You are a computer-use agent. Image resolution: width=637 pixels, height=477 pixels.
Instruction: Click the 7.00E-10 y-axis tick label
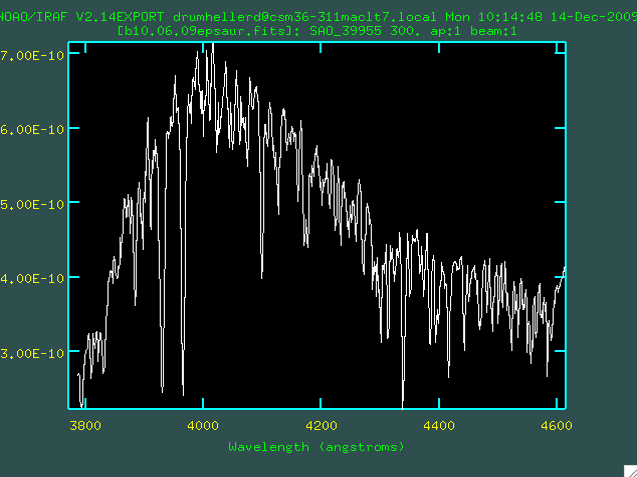point(33,55)
